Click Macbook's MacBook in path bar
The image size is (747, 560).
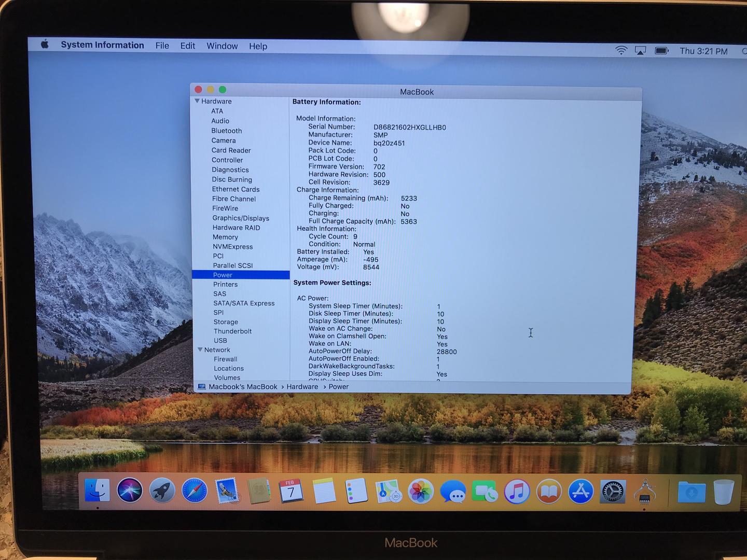[x=243, y=387]
